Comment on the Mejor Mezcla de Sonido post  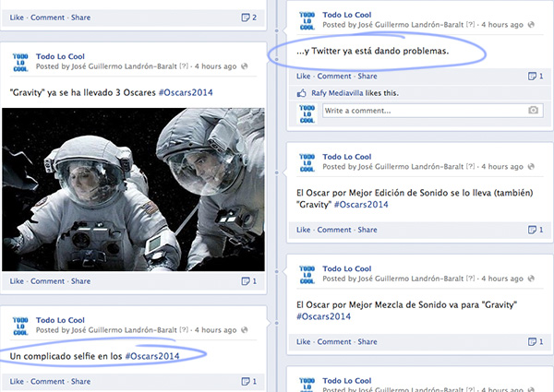point(334,341)
